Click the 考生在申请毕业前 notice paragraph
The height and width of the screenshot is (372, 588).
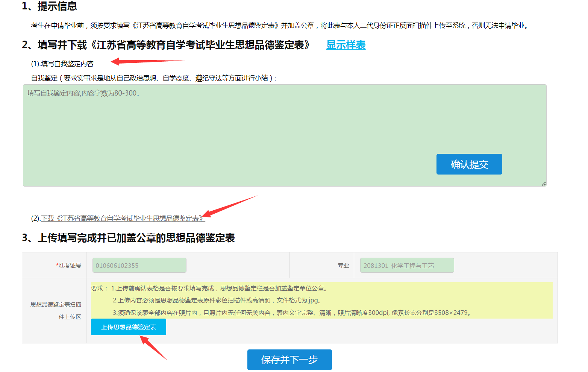pos(280,25)
